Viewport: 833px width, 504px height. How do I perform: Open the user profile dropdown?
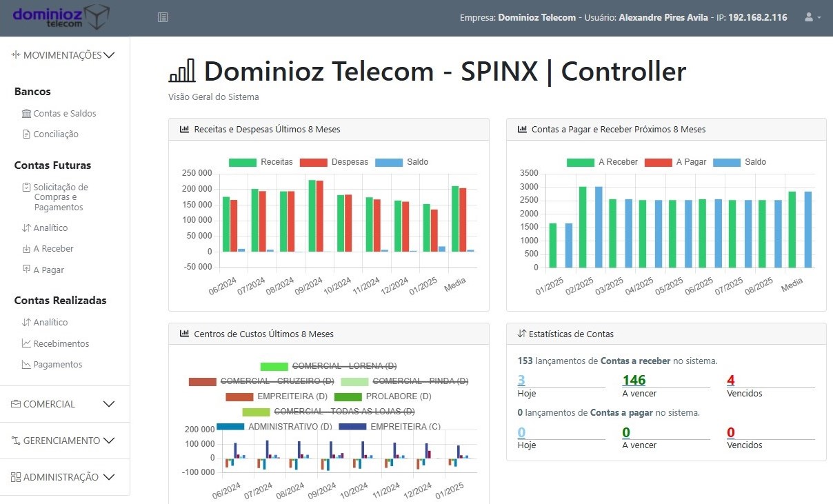(813, 17)
